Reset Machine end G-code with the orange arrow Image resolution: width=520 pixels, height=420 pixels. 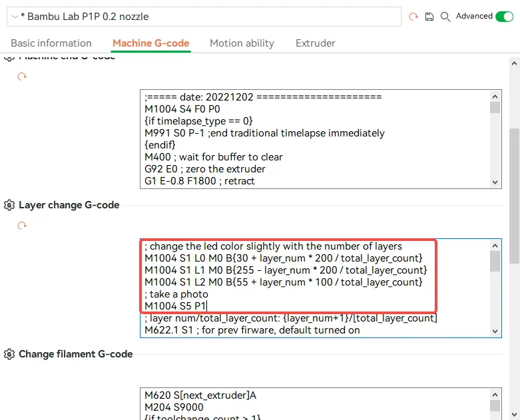(22, 77)
